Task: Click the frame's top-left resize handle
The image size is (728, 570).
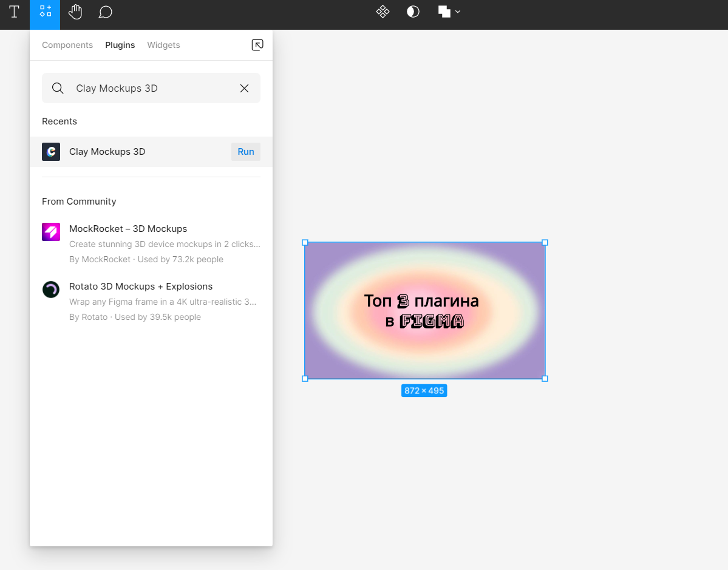Action: click(x=305, y=242)
